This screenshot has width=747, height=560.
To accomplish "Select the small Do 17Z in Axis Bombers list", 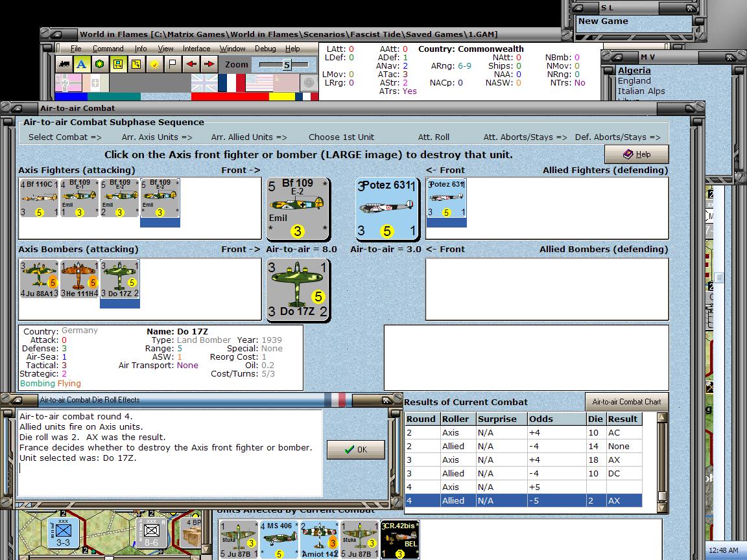I will click(119, 279).
